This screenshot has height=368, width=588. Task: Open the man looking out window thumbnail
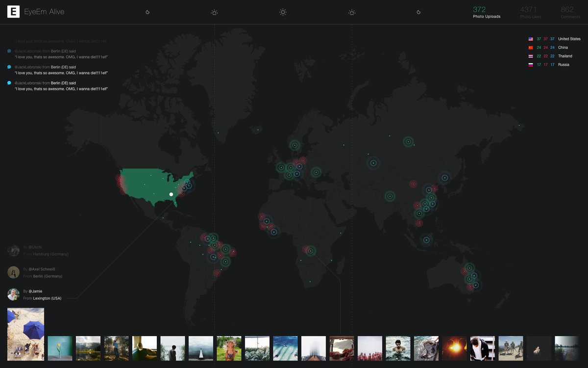pyautogui.click(x=145, y=348)
